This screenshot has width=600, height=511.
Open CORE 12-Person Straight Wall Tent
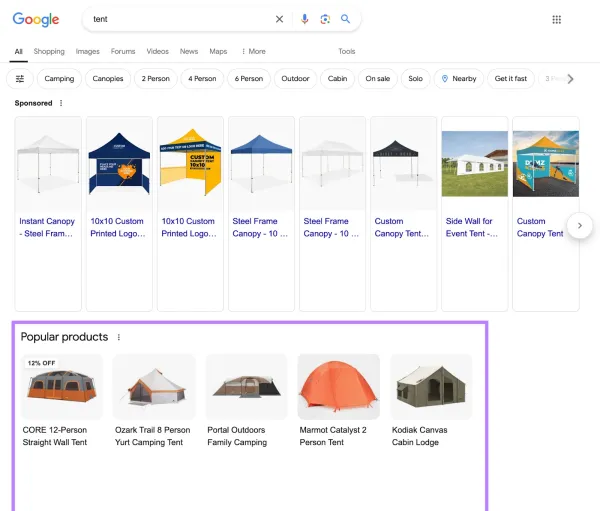point(55,436)
